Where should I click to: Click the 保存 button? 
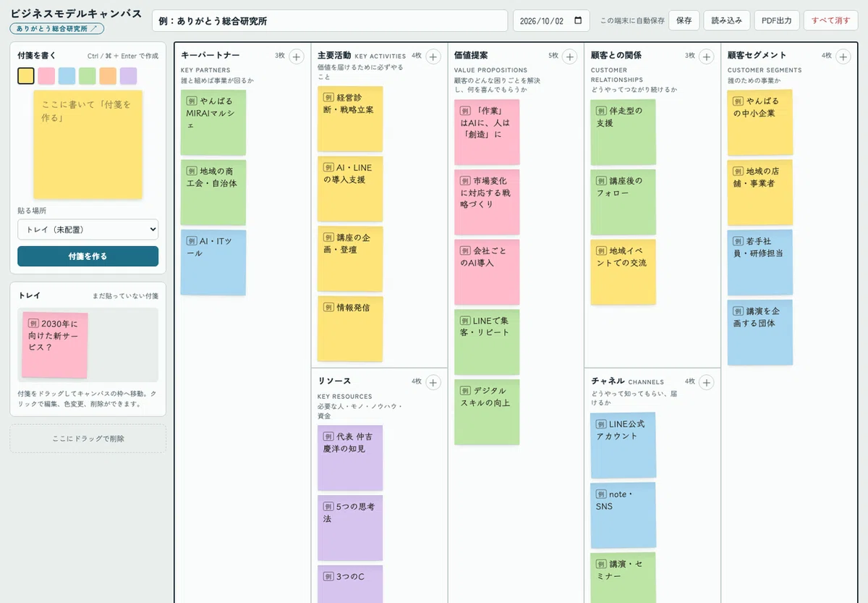[x=684, y=21]
